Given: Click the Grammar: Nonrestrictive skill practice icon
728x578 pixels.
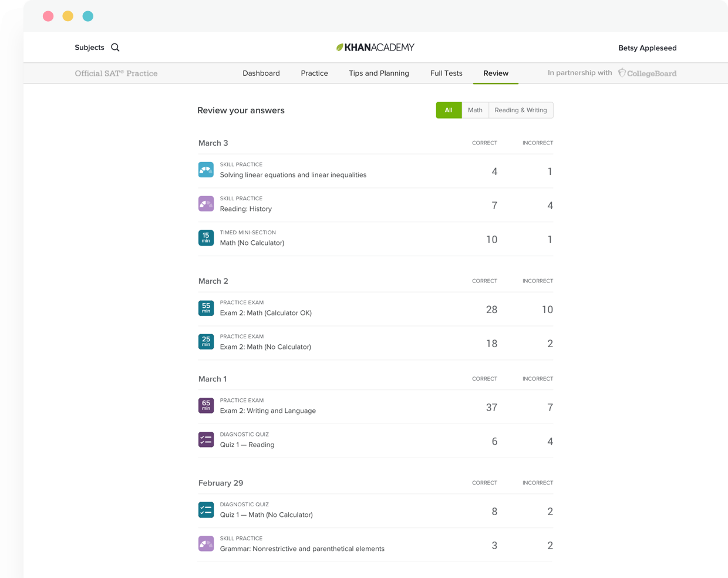Looking at the screenshot, I should pyautogui.click(x=206, y=544).
